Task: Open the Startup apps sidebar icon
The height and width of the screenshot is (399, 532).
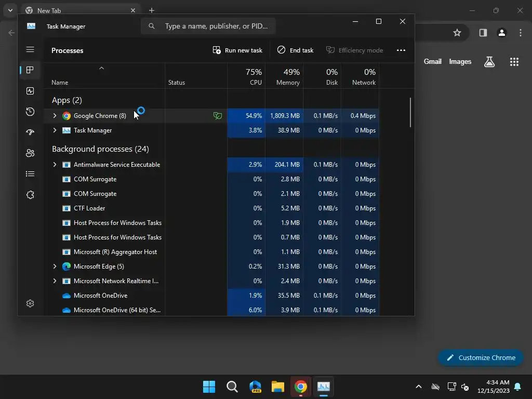Action: pyautogui.click(x=30, y=132)
